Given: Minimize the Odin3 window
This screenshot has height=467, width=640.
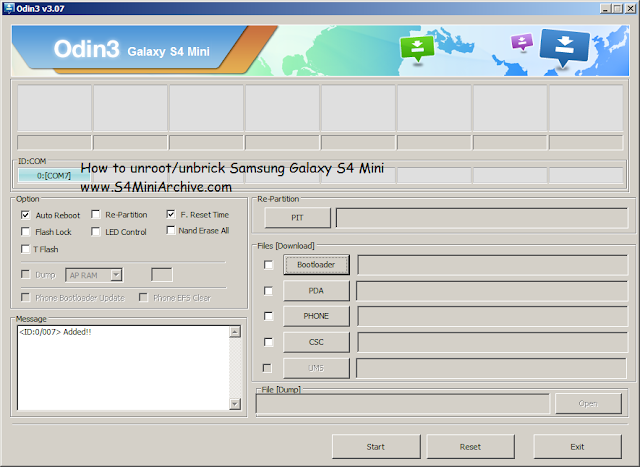Looking at the screenshot, I should (606, 9).
